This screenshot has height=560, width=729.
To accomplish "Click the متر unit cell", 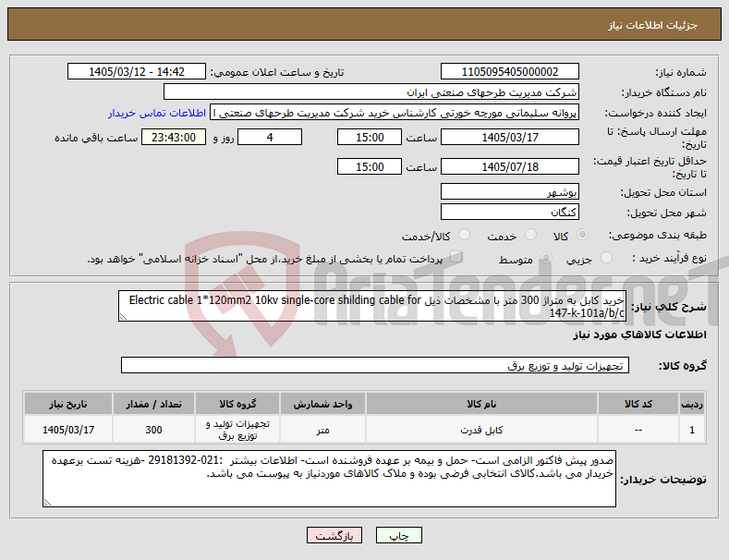I will coord(322,430).
